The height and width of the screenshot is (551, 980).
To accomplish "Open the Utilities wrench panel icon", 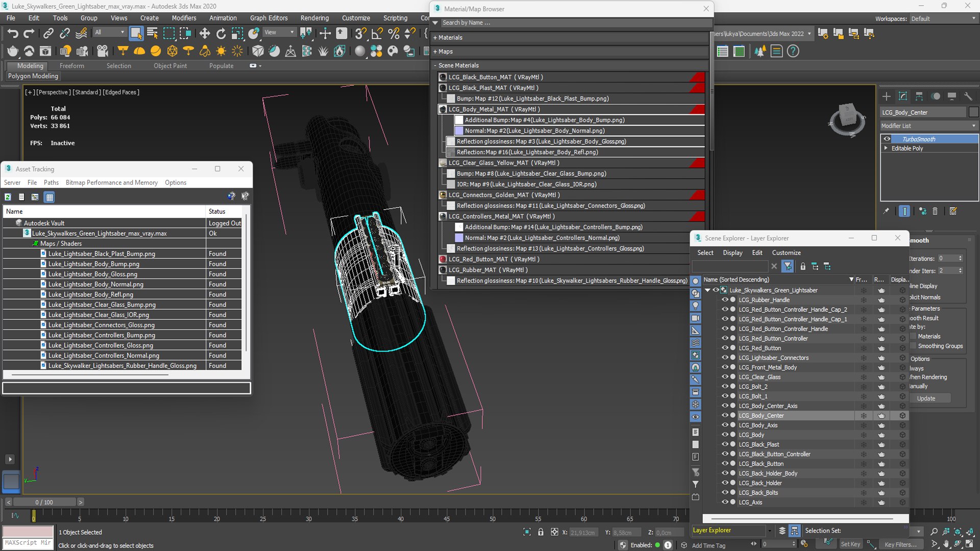I will click(x=968, y=96).
